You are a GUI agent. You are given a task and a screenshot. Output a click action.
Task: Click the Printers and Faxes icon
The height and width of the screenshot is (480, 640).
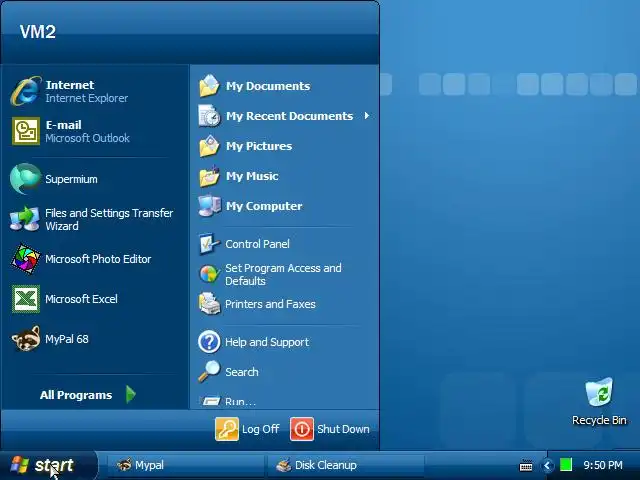click(x=209, y=304)
